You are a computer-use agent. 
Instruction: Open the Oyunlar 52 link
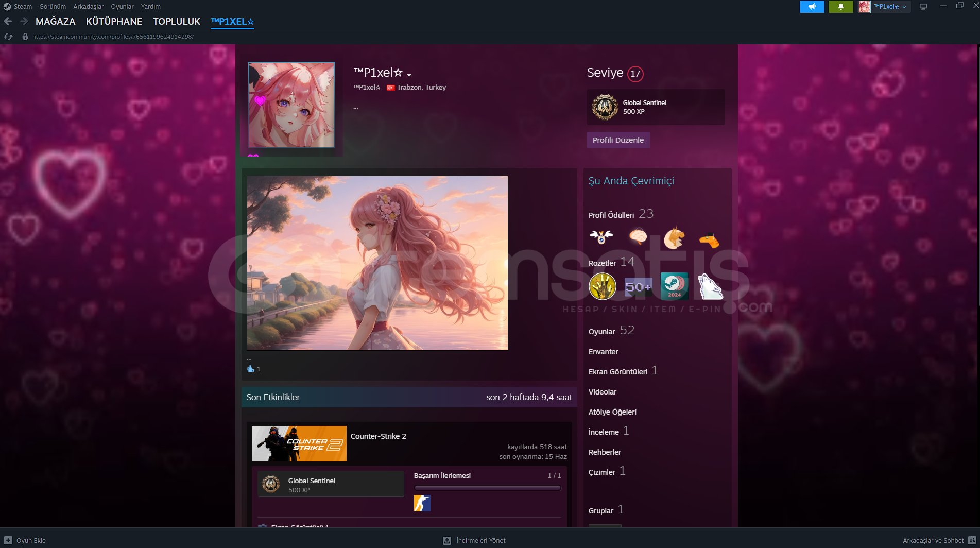point(611,331)
